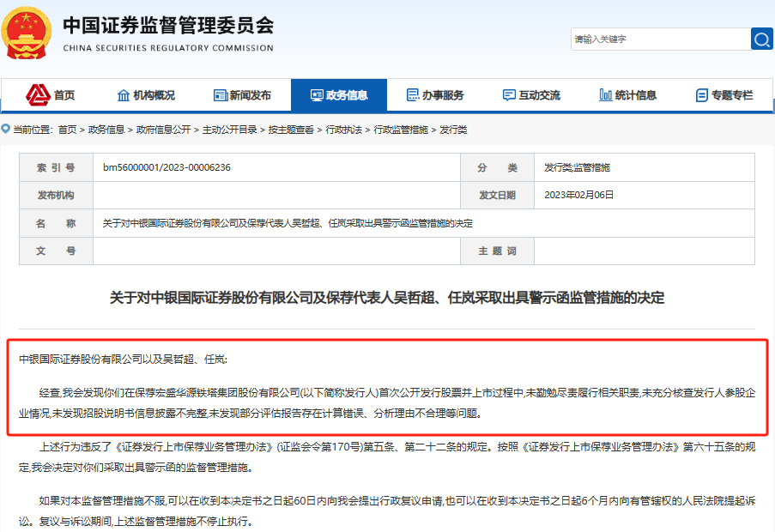Open the 新闻发布 navigation tab
Image resolution: width=775 pixels, height=532 pixels.
point(250,95)
